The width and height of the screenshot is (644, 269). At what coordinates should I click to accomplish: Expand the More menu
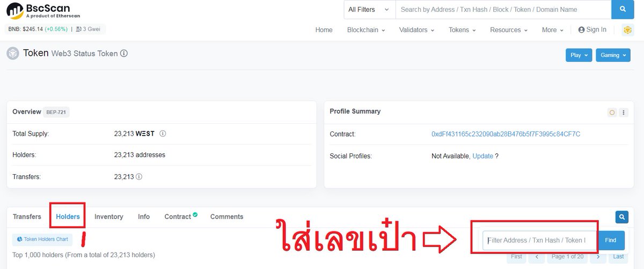tap(552, 30)
